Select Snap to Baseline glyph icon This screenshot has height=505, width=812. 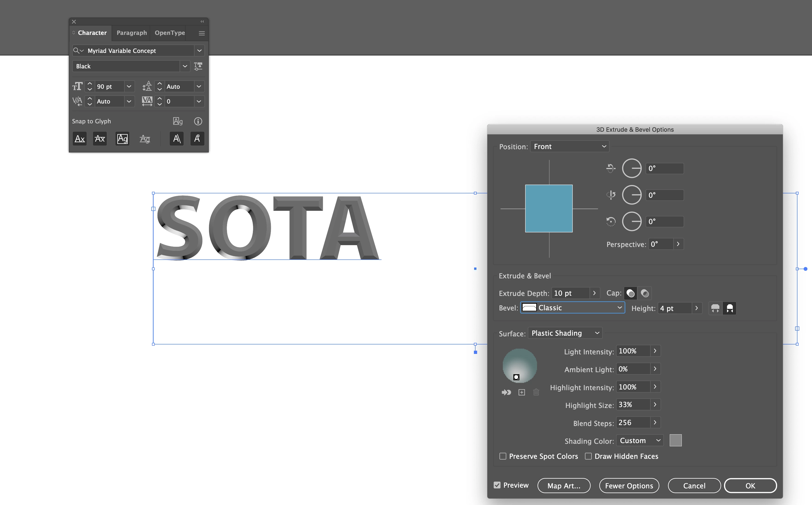pyautogui.click(x=79, y=139)
